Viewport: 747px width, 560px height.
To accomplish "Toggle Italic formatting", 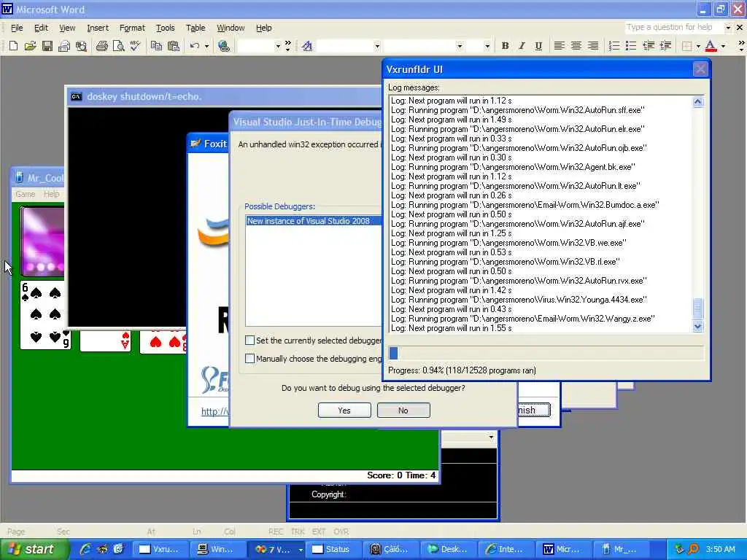I will [522, 46].
